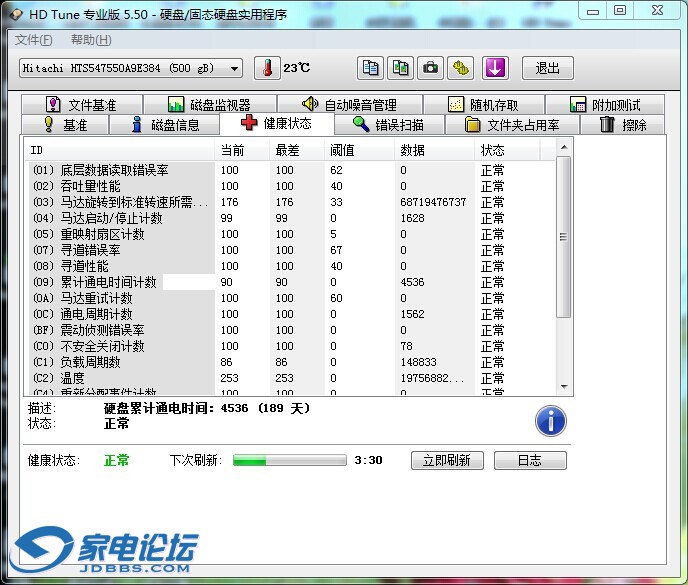Click the 3:30 refresh countdown

coord(369,460)
